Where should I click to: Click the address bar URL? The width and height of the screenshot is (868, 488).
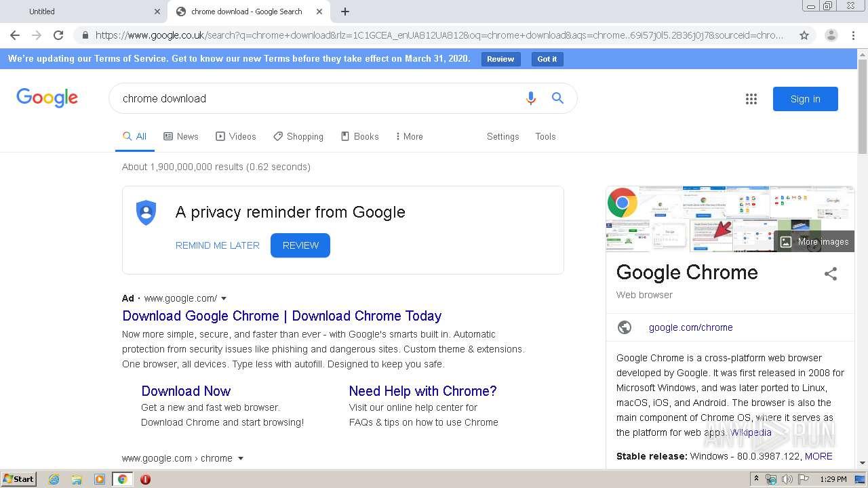point(439,35)
